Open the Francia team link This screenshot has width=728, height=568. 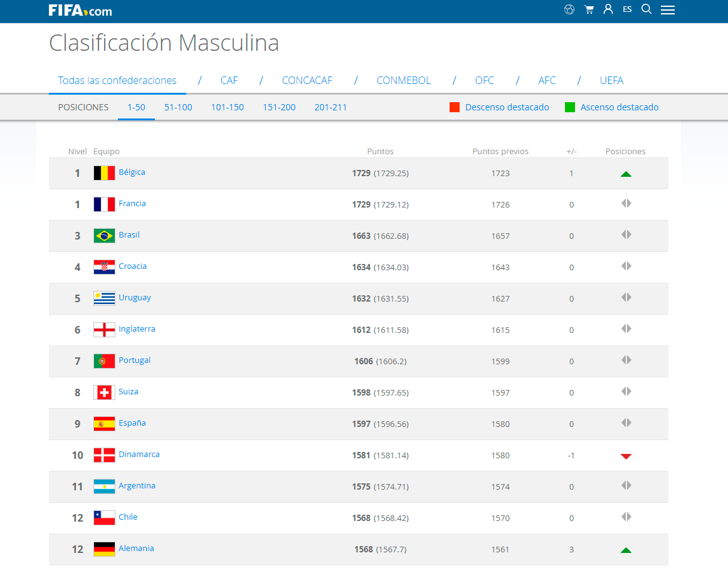(x=132, y=203)
